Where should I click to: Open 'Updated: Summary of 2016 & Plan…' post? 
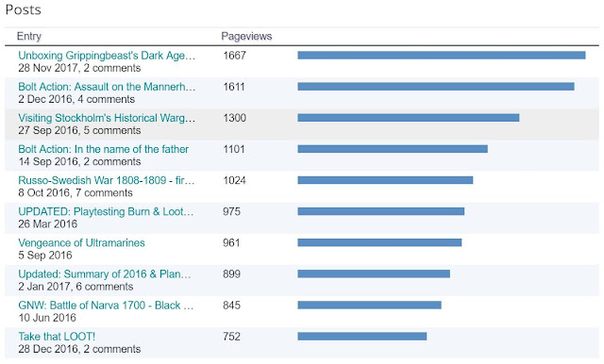click(105, 274)
